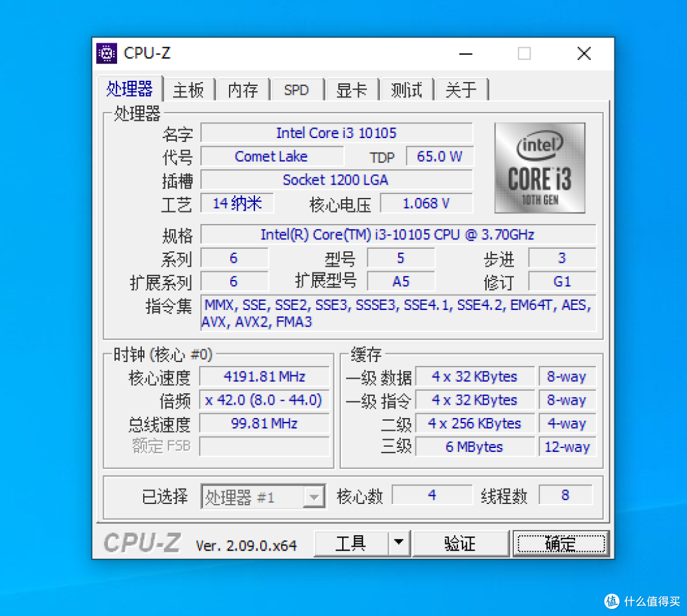The height and width of the screenshot is (616, 687).
Task: Click the thread count value 8
Action: pos(566,495)
